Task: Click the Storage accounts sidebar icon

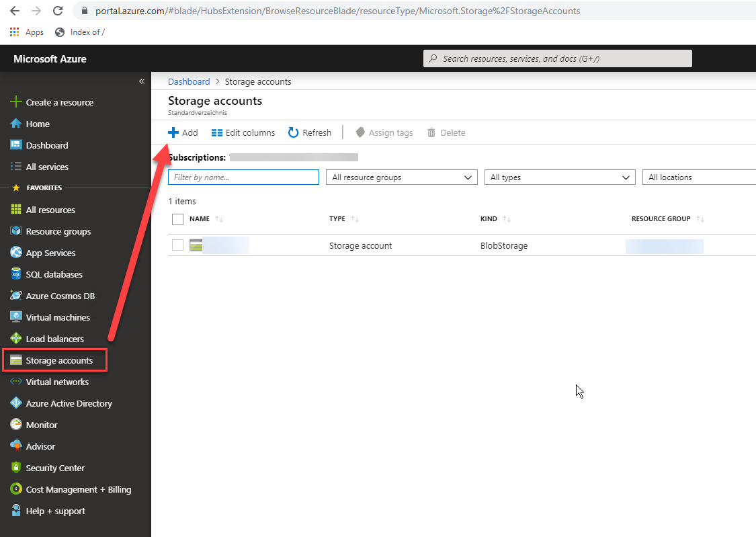Action: (x=16, y=360)
